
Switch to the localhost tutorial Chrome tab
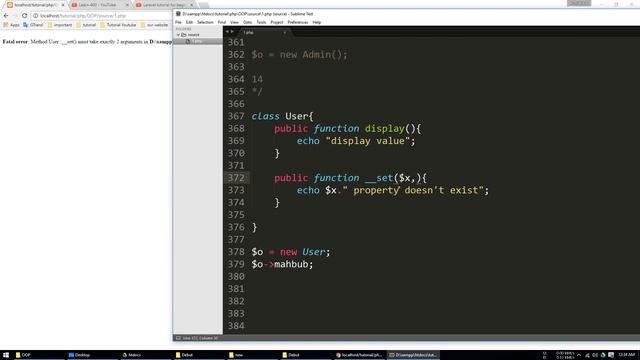pyautogui.click(x=35, y=5)
